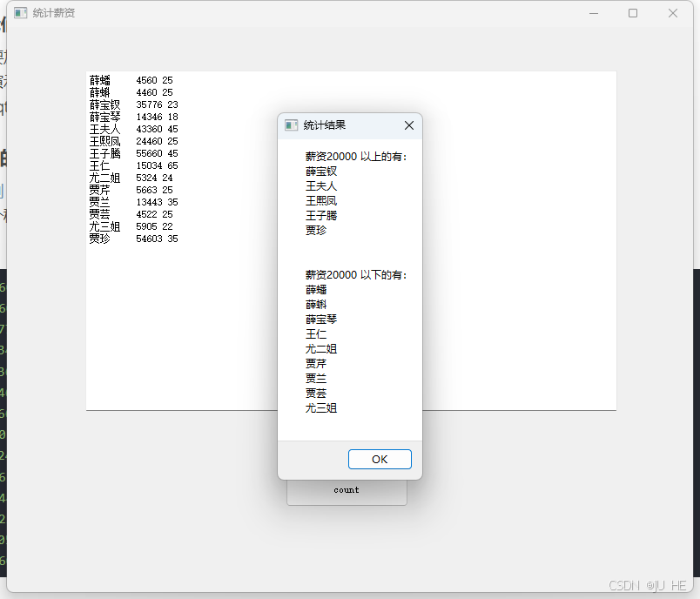Image resolution: width=700 pixels, height=599 pixels.
Task: Click 尤二姐 in the dialog results
Action: click(321, 348)
